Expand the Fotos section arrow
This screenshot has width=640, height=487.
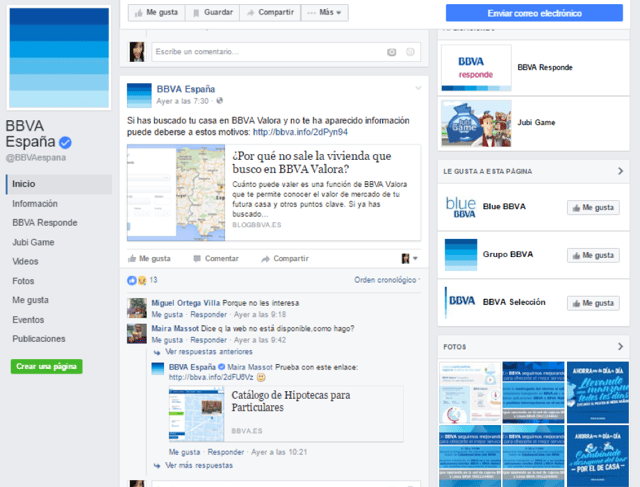point(620,347)
